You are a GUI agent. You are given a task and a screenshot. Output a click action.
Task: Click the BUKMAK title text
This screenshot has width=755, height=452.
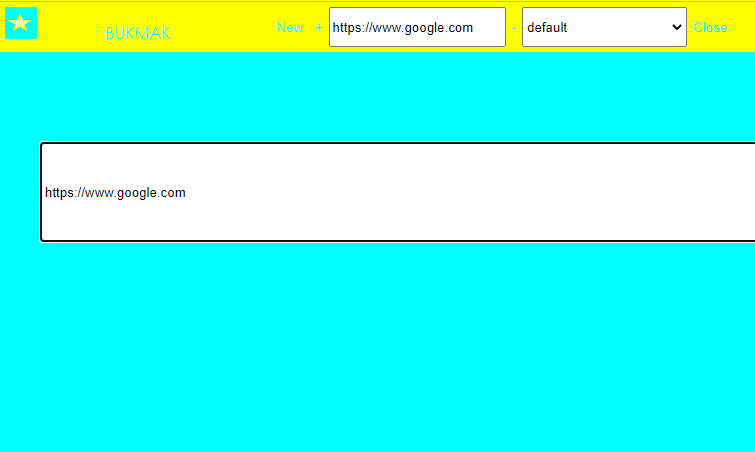tap(138, 34)
